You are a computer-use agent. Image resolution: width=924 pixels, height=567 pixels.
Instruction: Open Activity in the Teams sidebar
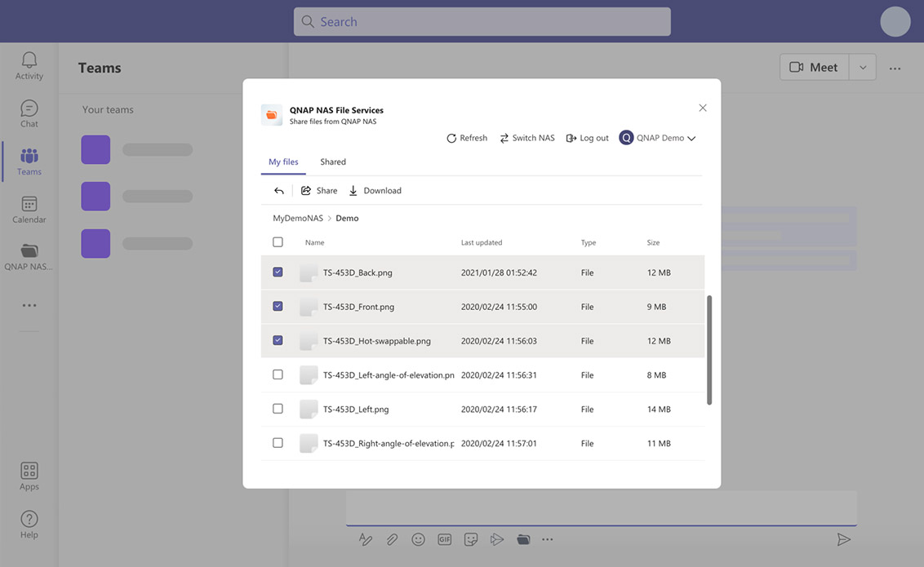[29, 65]
